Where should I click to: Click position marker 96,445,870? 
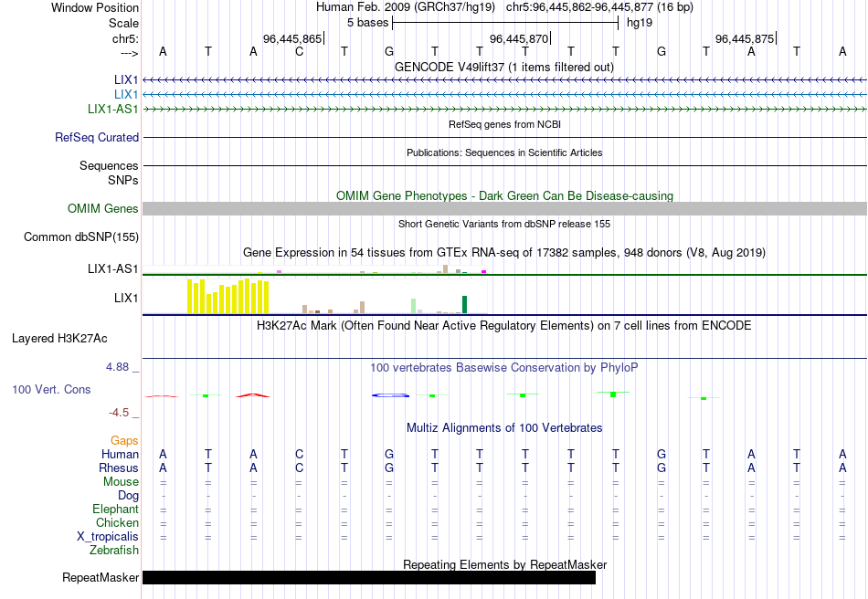[519, 38]
